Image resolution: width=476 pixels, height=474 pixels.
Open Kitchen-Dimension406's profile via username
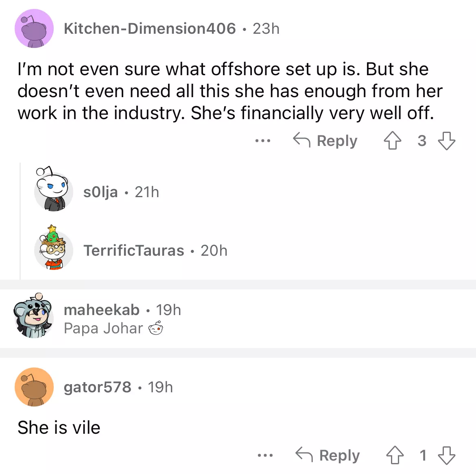point(150,29)
